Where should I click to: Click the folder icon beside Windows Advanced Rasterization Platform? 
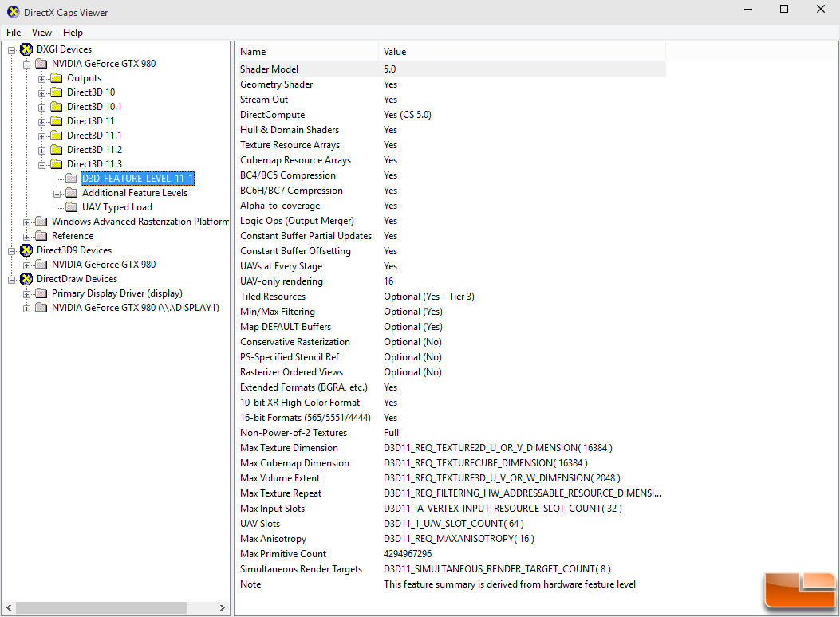pos(41,222)
